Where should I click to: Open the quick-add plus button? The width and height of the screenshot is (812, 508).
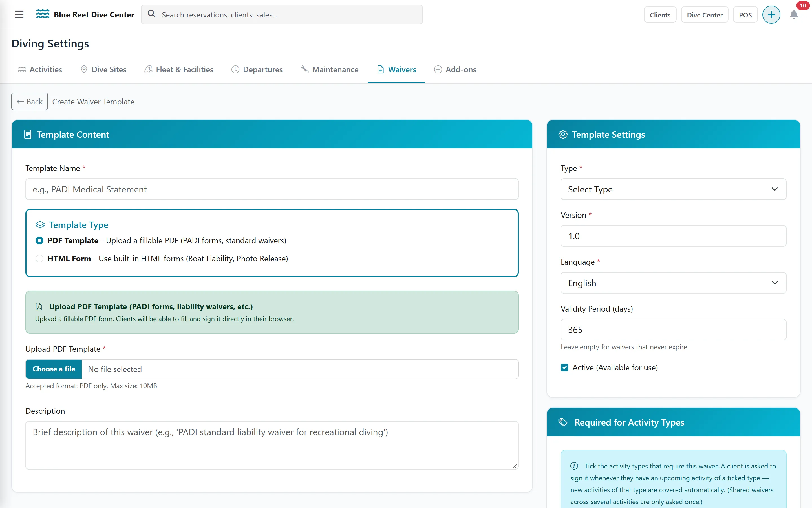pos(771,15)
